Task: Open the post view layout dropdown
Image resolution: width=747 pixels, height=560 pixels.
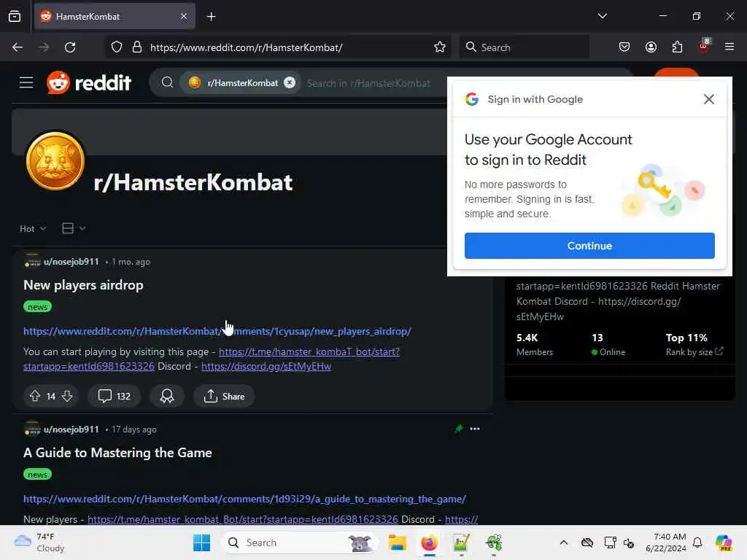Action: point(74,228)
